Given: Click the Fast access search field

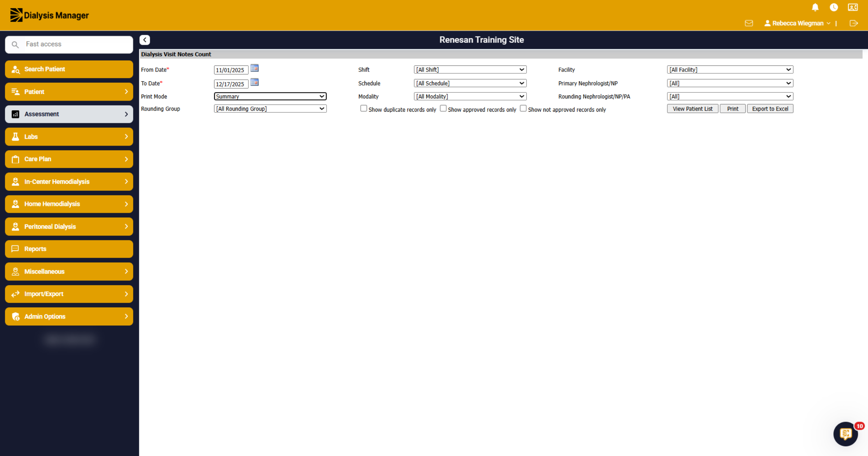Looking at the screenshot, I should tap(69, 44).
